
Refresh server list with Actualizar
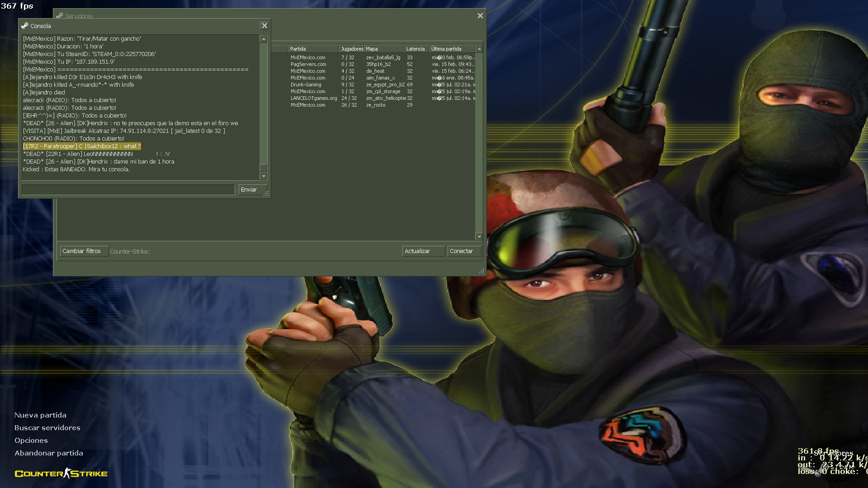coord(423,251)
